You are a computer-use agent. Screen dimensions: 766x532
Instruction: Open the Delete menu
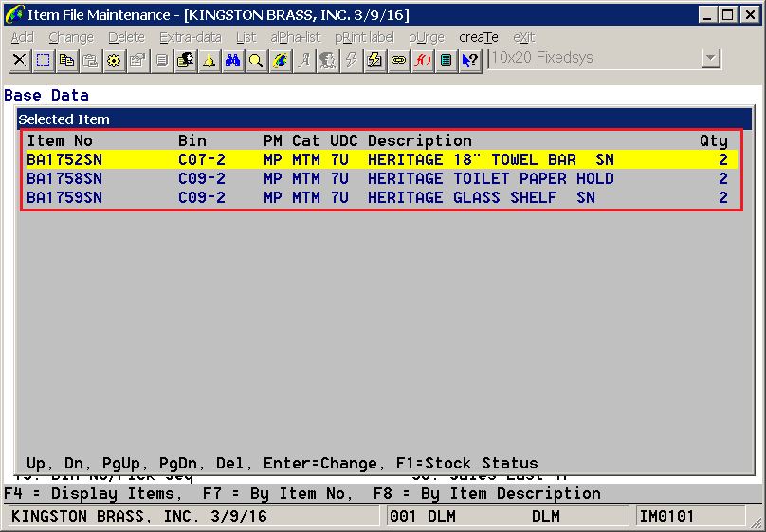126,38
